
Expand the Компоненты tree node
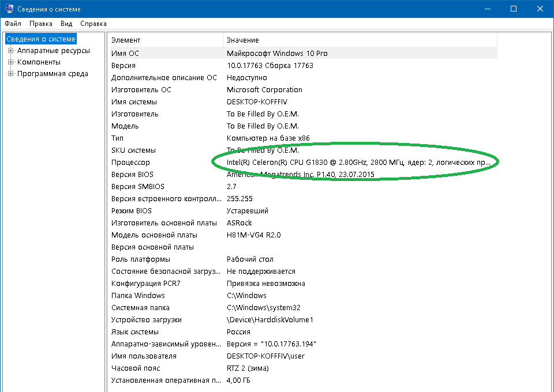point(10,62)
